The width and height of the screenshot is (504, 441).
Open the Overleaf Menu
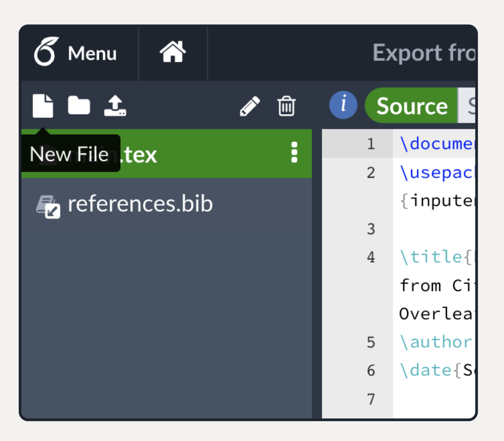pos(76,53)
